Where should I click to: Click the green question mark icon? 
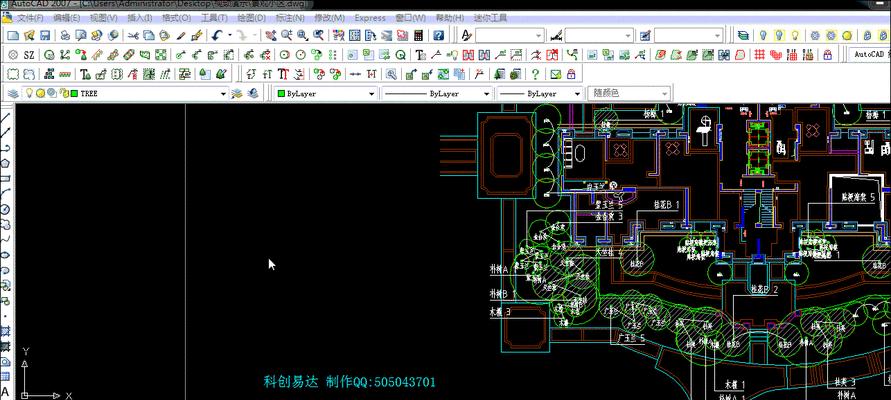click(x=535, y=74)
